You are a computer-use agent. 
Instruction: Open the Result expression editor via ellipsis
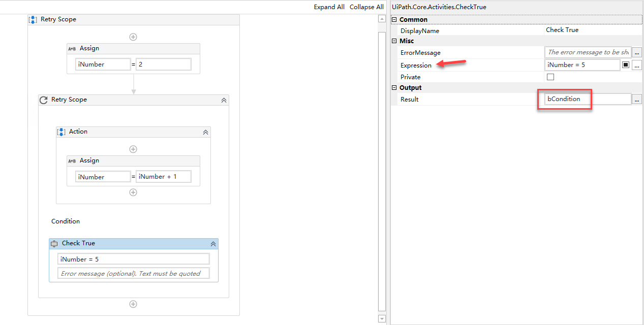637,99
